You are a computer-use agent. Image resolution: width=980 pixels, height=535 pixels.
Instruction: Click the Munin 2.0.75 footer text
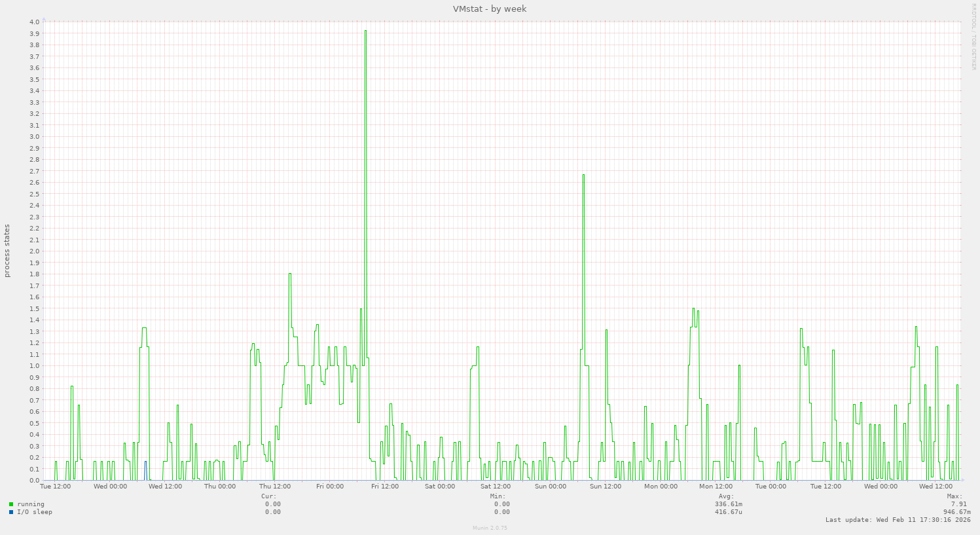click(490, 528)
